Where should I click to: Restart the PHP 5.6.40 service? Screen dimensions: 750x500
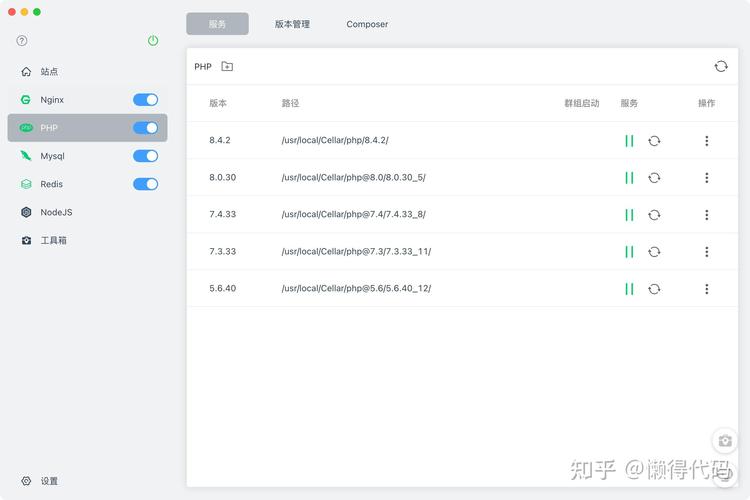coord(654,289)
